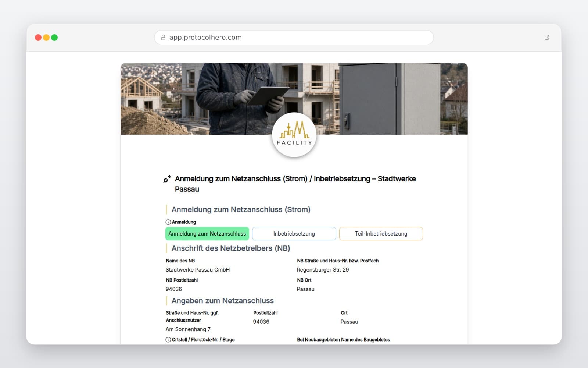Click the Regensburger Str. 29 value

(323, 270)
